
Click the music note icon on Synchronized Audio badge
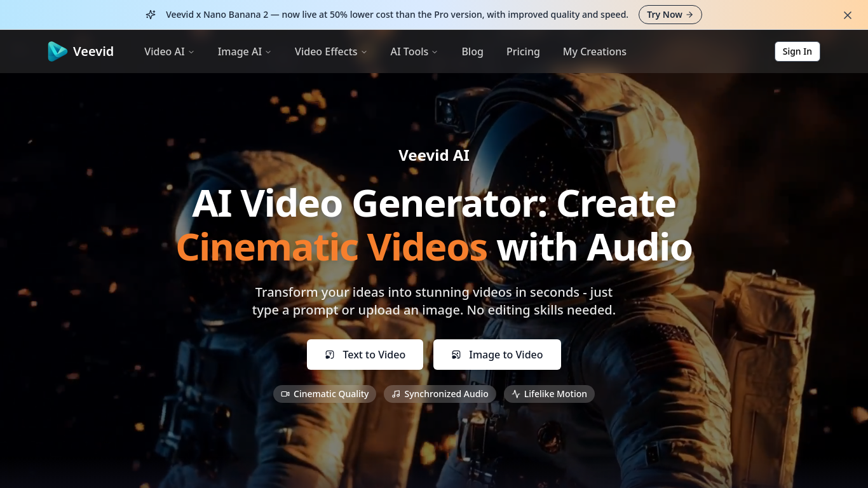(395, 394)
